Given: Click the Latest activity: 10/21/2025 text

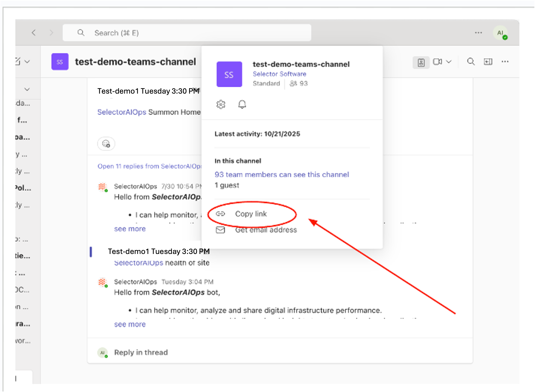Looking at the screenshot, I should (x=257, y=134).
